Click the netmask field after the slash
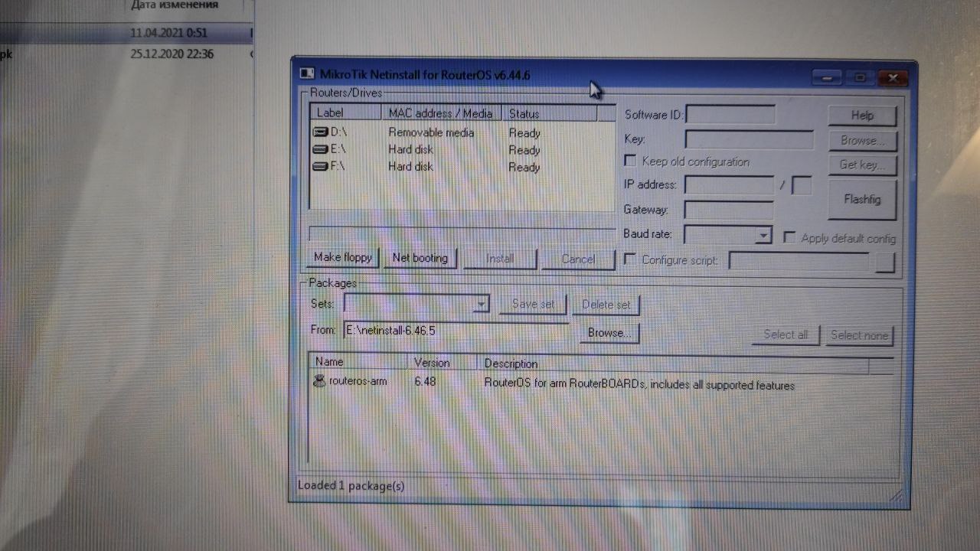This screenshot has height=551, width=980. [802, 185]
